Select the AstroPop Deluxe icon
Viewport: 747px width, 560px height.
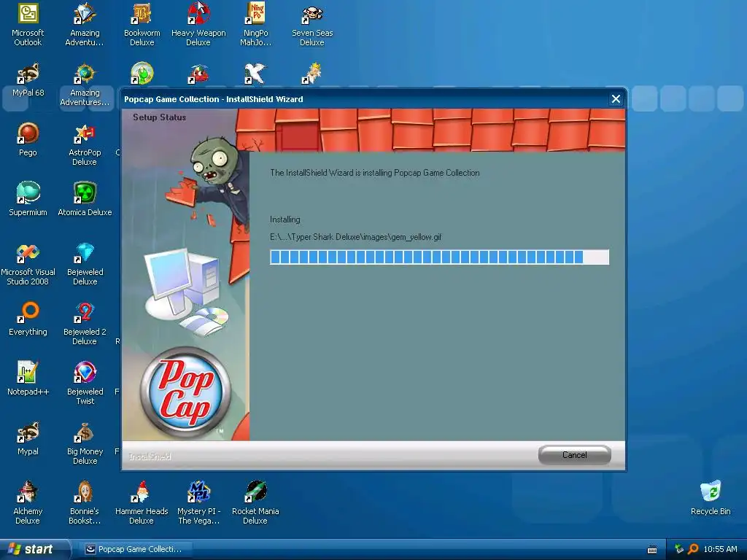[x=85, y=144]
